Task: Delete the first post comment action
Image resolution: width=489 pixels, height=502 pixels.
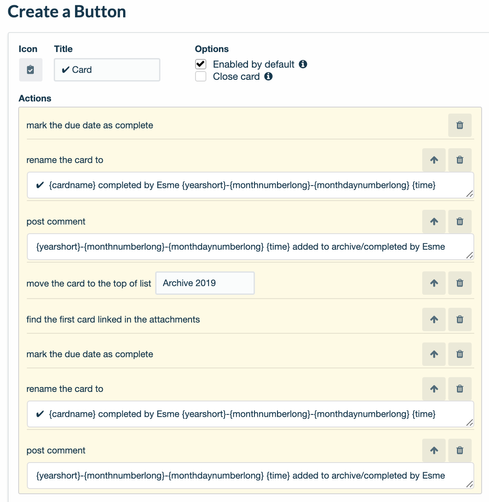Action: (460, 221)
